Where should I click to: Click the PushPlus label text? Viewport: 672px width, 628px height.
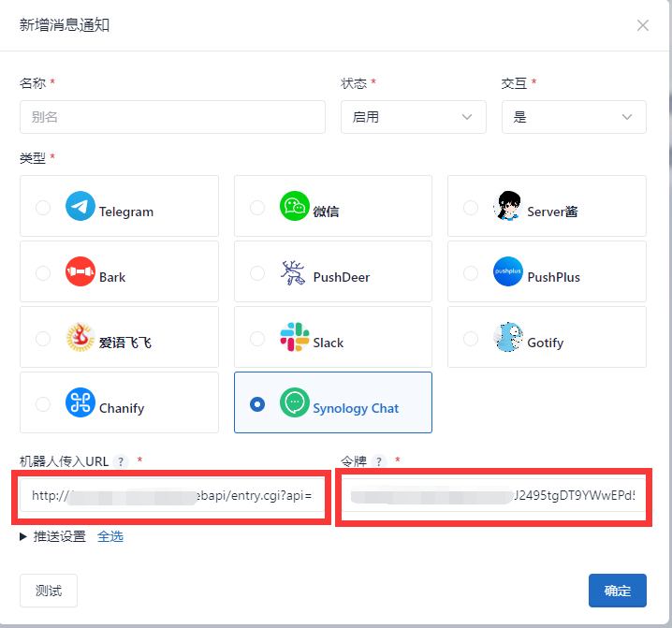coord(553,277)
